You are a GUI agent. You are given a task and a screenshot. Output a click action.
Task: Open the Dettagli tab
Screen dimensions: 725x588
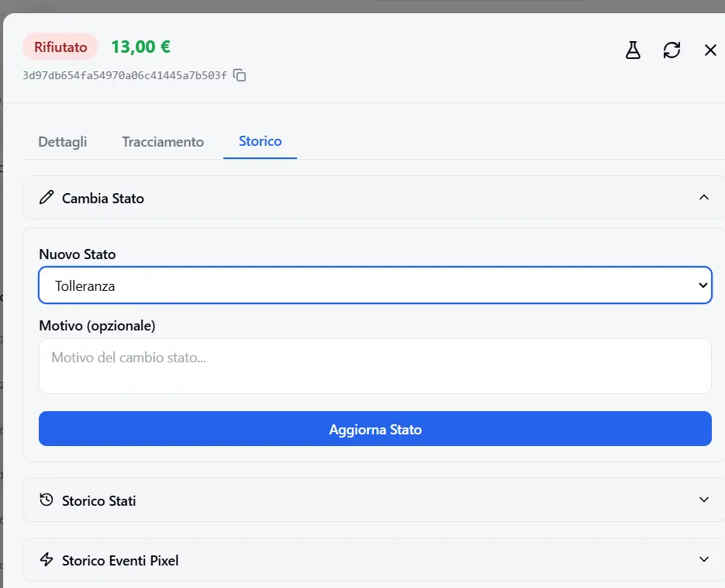tap(63, 141)
